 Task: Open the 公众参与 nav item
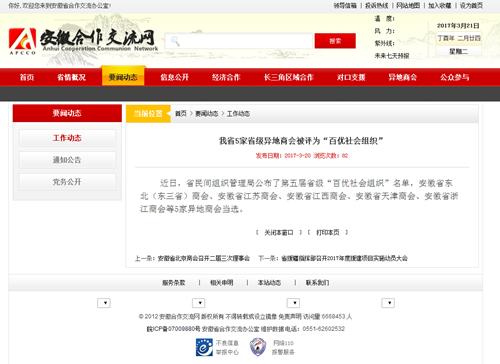click(x=454, y=77)
